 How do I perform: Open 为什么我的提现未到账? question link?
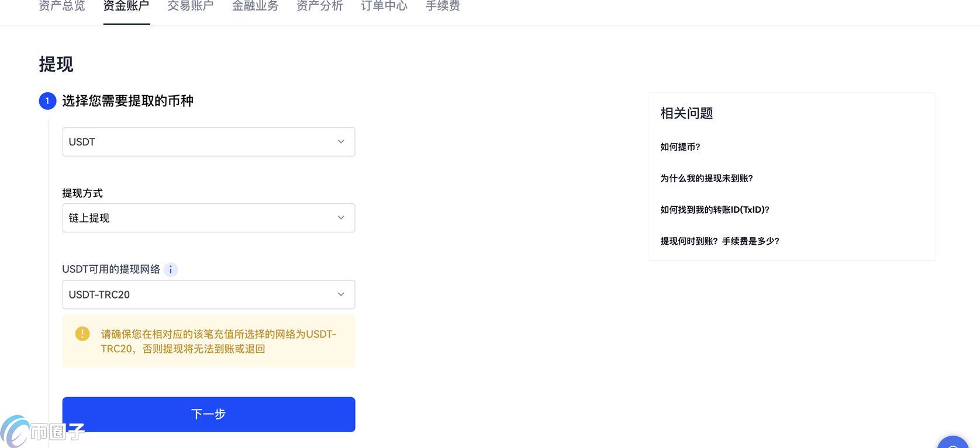click(706, 179)
